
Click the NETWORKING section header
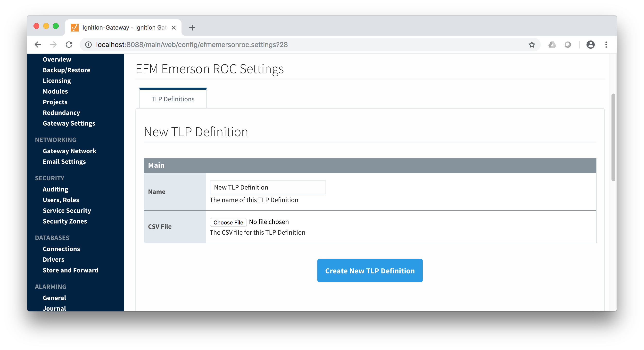point(56,140)
